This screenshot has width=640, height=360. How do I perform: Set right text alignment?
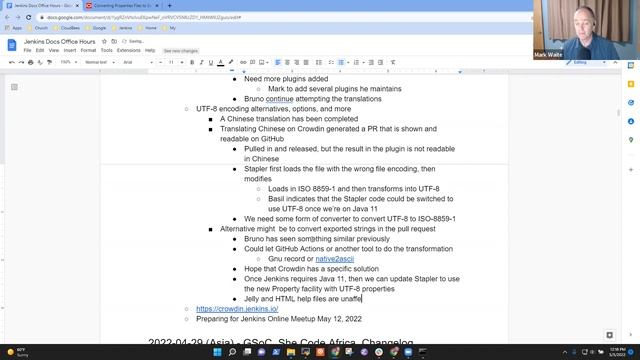click(x=297, y=62)
